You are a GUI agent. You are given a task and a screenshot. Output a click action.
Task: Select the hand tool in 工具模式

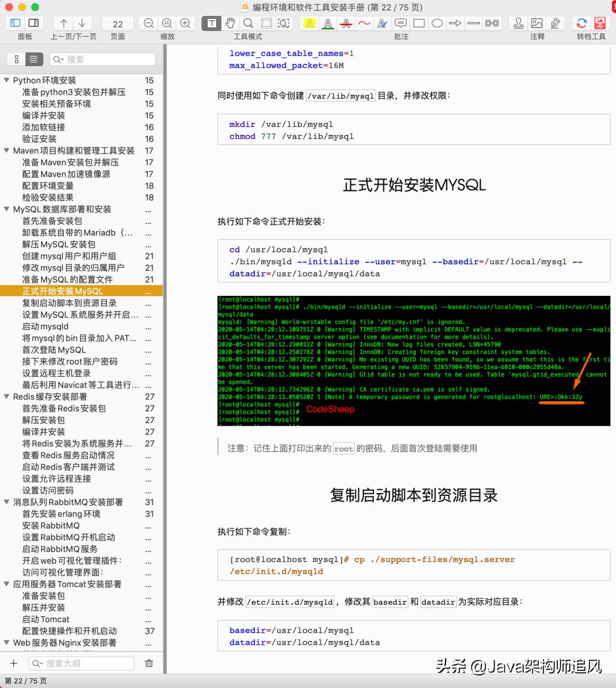pos(230,23)
